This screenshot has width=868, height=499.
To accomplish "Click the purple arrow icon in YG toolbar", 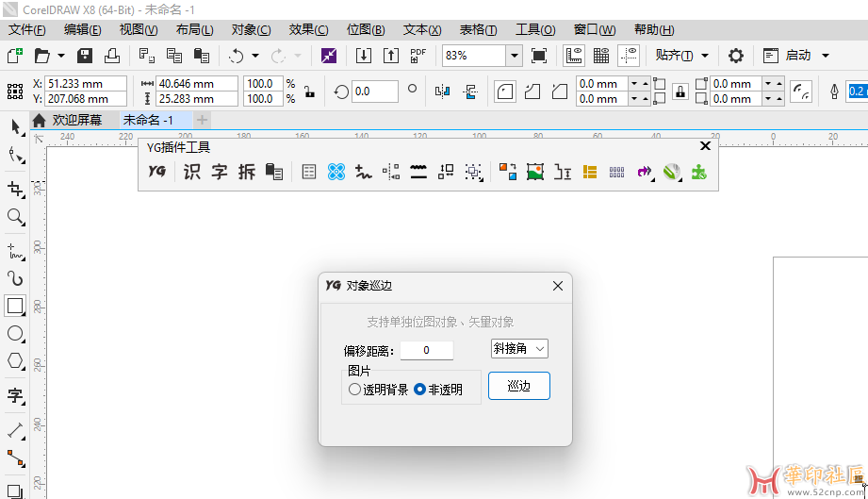I will (x=645, y=173).
